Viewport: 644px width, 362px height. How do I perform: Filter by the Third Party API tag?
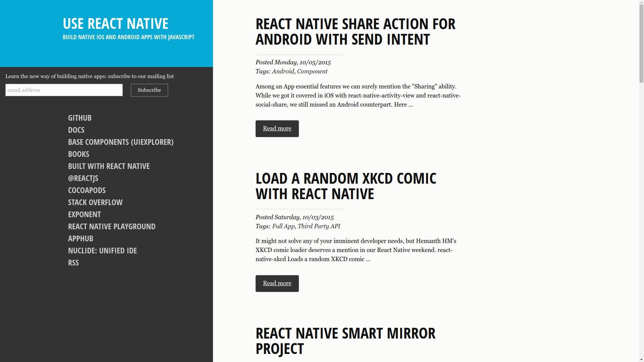coord(319,226)
